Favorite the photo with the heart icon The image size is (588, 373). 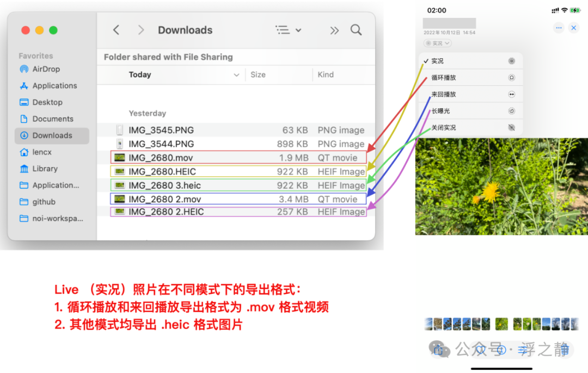(480, 350)
